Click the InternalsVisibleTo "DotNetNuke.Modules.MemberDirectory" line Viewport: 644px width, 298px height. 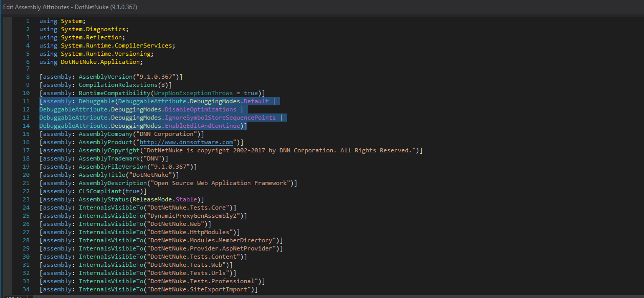[161, 240]
